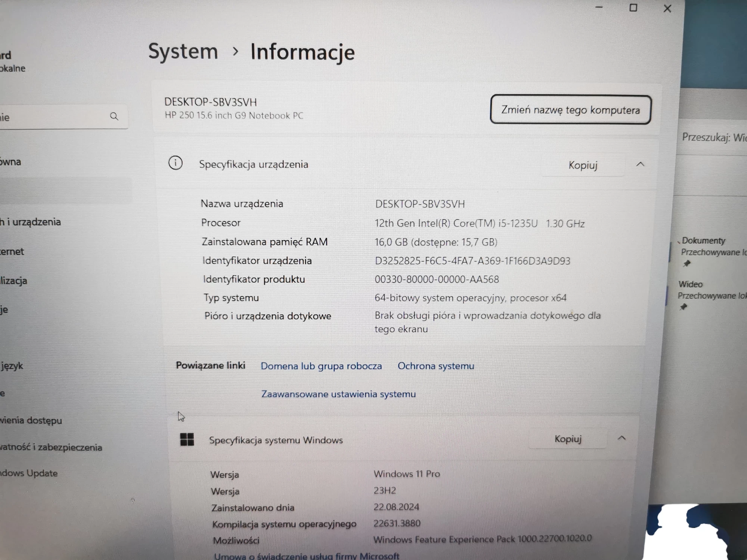Image resolution: width=747 pixels, height=560 pixels.
Task: Click the info icon beside Specyfikacja urządzenia
Action: 175,163
